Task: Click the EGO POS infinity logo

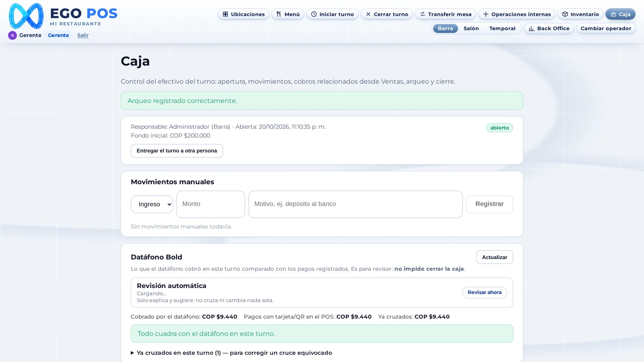Action: [x=26, y=16]
